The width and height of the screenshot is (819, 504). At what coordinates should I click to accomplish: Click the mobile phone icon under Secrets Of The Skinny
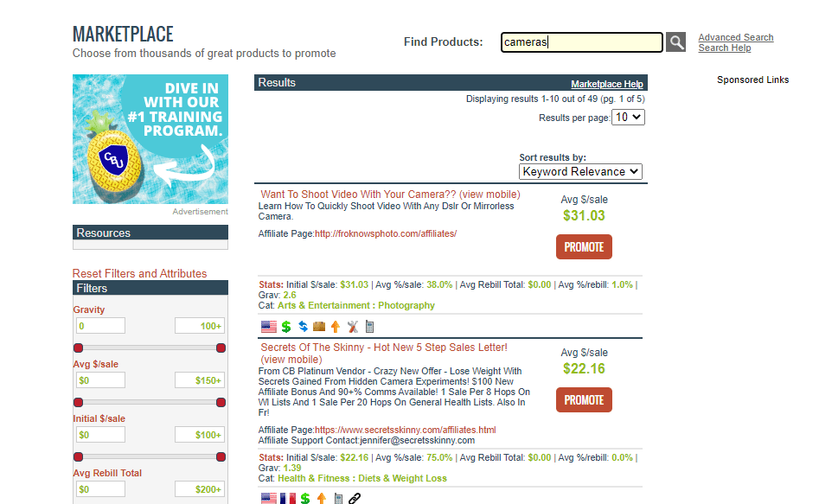click(338, 498)
